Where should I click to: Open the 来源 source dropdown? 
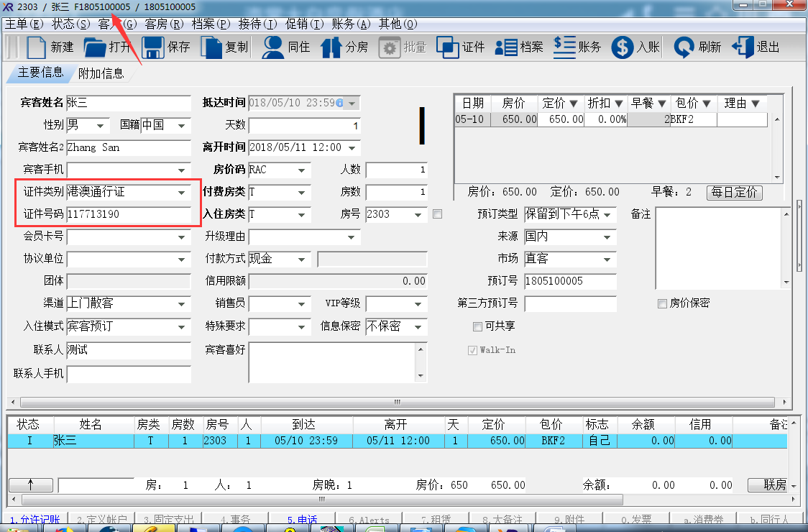tap(607, 237)
